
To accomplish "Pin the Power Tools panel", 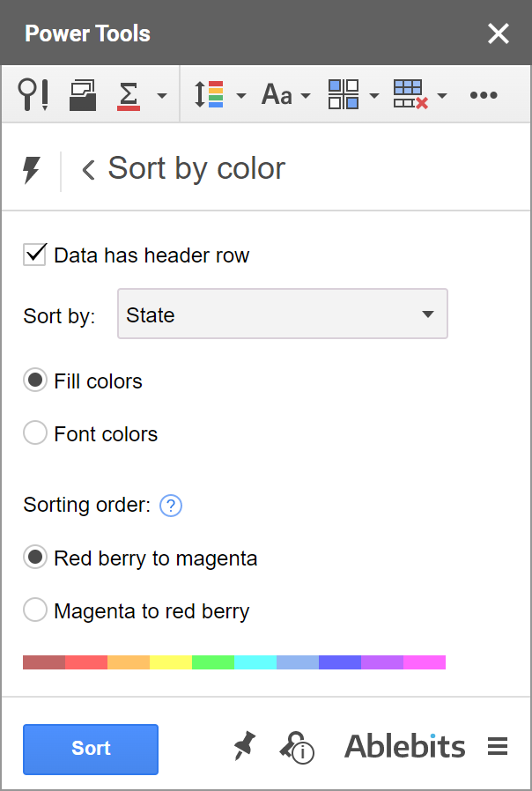I will 244,747.
